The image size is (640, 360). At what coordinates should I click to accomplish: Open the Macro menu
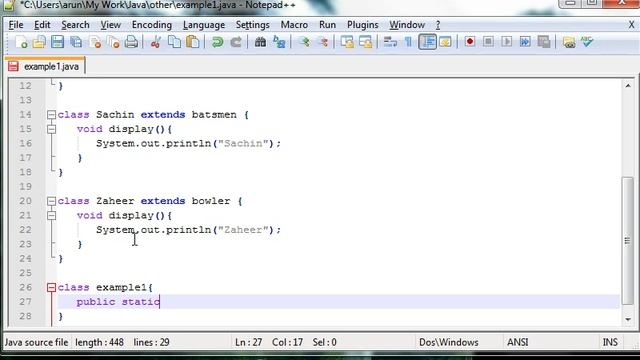click(294, 25)
